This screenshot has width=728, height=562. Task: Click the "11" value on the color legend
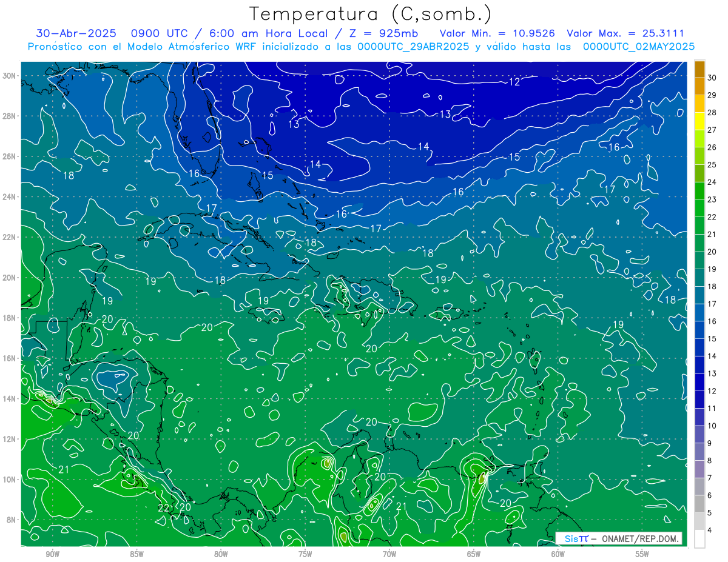712,409
